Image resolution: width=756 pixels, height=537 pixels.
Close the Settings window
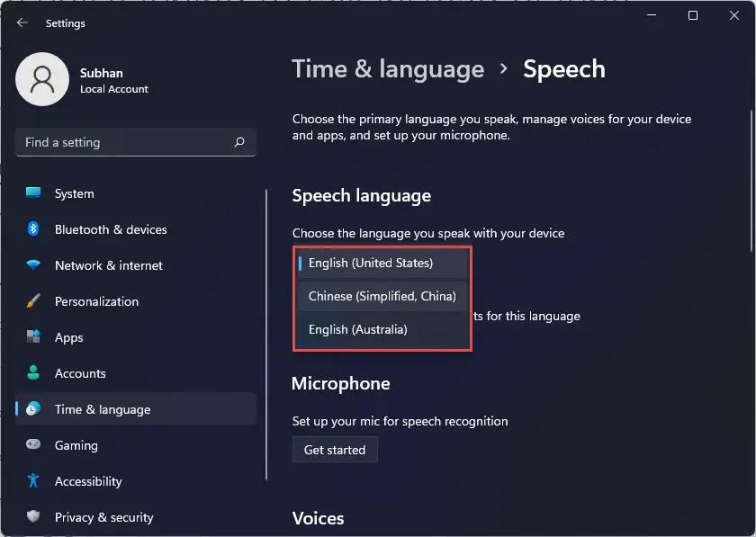point(733,15)
